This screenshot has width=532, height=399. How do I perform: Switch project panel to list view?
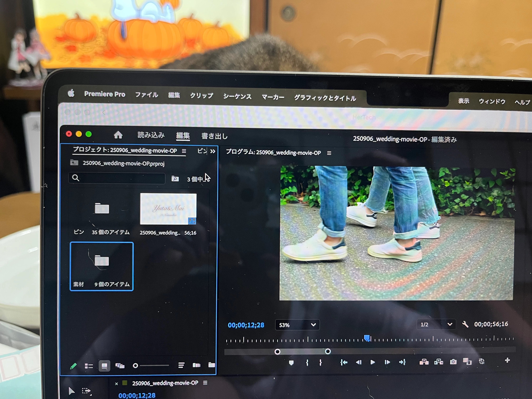coord(89,366)
